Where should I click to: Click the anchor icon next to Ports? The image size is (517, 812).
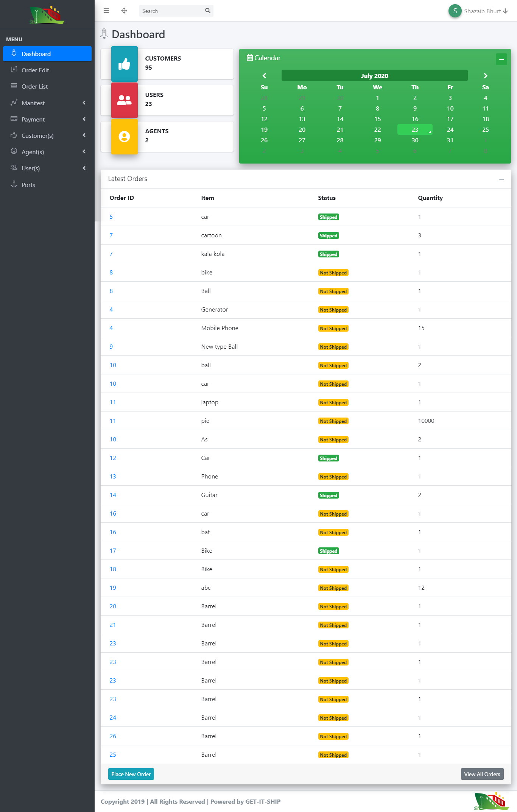tap(14, 184)
